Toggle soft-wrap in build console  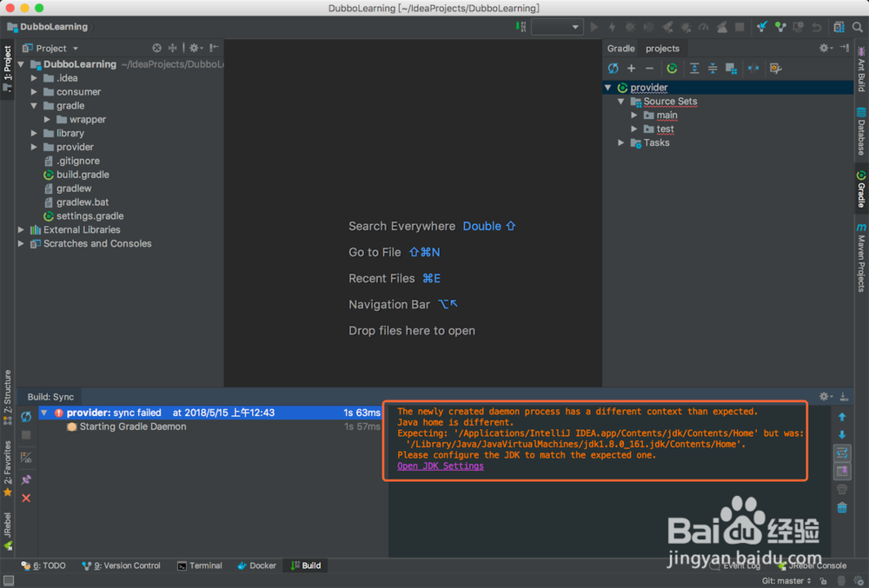[x=842, y=453]
